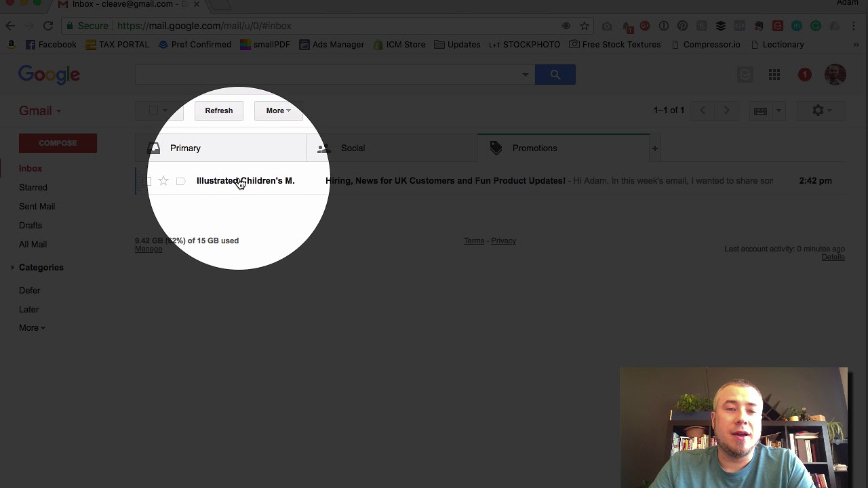Open the Sent Mail folder
The height and width of the screenshot is (488, 868).
[x=37, y=207]
